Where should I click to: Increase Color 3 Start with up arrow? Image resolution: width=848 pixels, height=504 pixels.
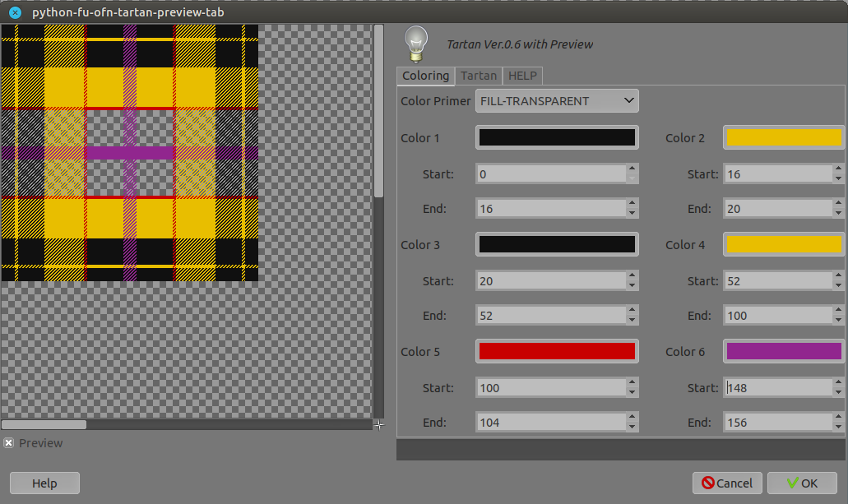coord(633,275)
